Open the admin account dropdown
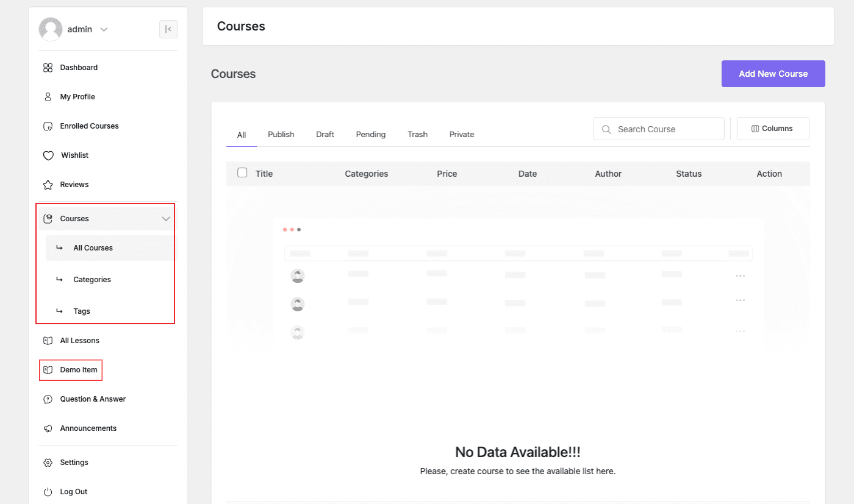The image size is (854, 504). click(x=104, y=29)
